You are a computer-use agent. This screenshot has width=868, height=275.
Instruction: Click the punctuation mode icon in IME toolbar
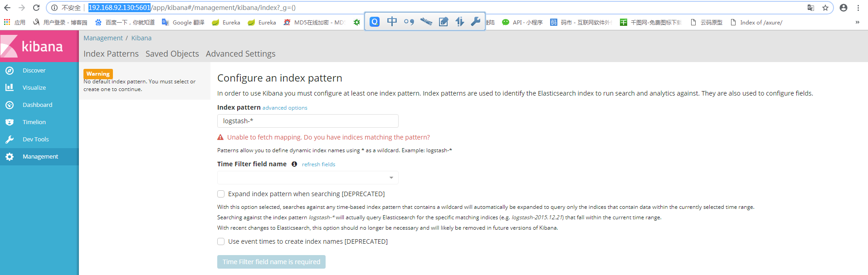[x=409, y=21]
